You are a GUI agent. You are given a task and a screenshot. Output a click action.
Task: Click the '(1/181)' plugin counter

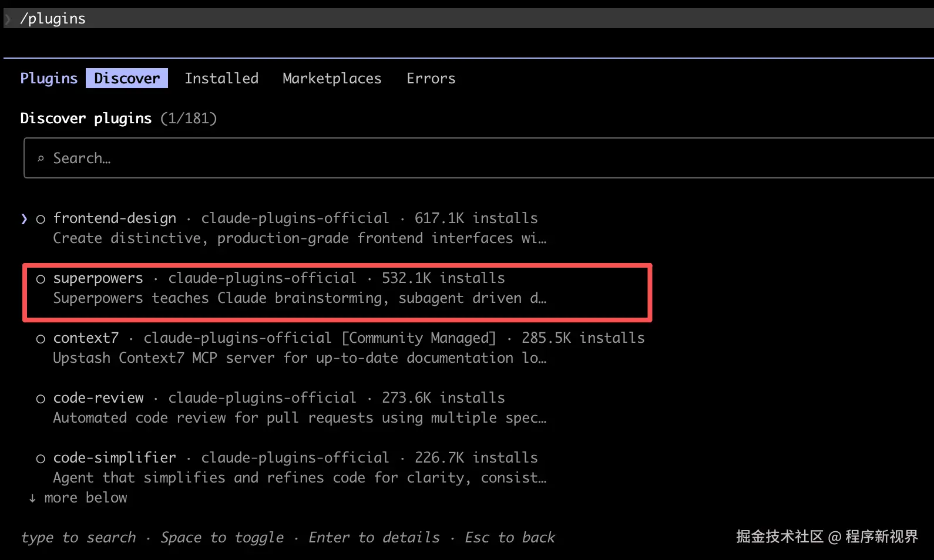point(189,119)
